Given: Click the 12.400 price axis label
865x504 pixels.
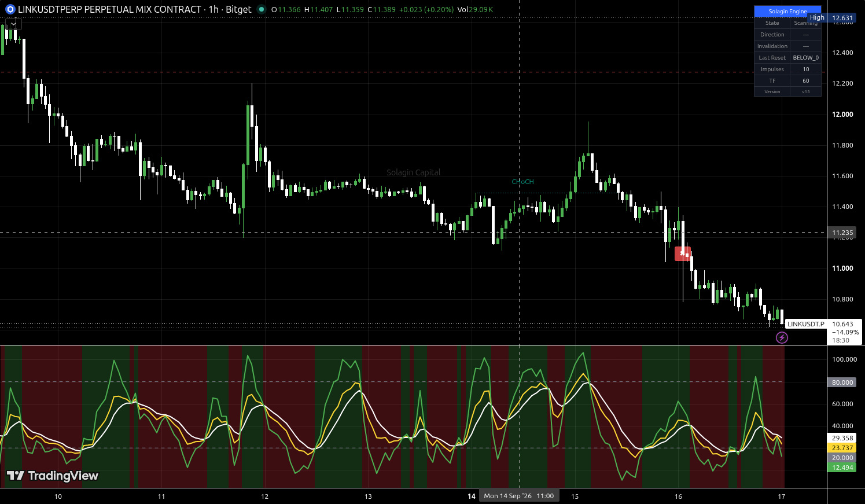Looking at the screenshot, I should pos(842,53).
